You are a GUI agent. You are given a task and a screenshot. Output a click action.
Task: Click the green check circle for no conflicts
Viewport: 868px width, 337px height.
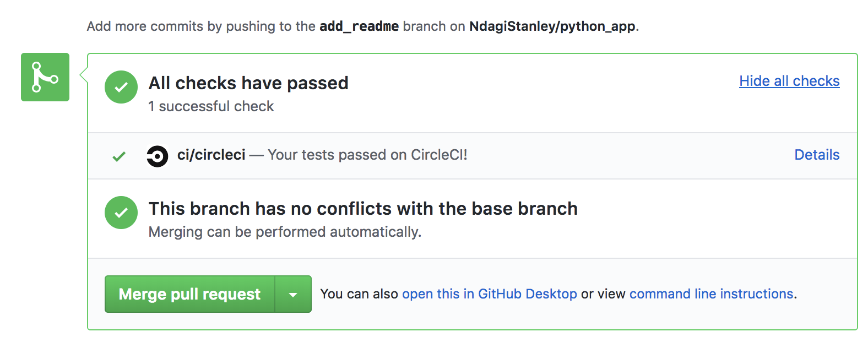(121, 213)
